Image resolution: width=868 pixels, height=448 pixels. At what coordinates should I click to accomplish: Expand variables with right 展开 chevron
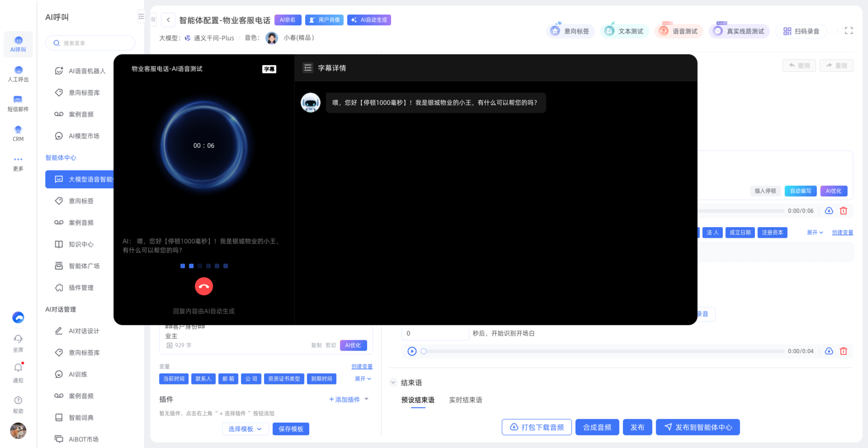click(x=815, y=233)
